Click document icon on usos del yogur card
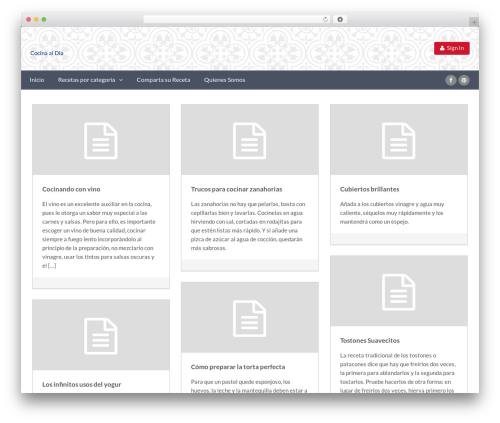The width and height of the screenshot is (500, 423). [x=101, y=336]
